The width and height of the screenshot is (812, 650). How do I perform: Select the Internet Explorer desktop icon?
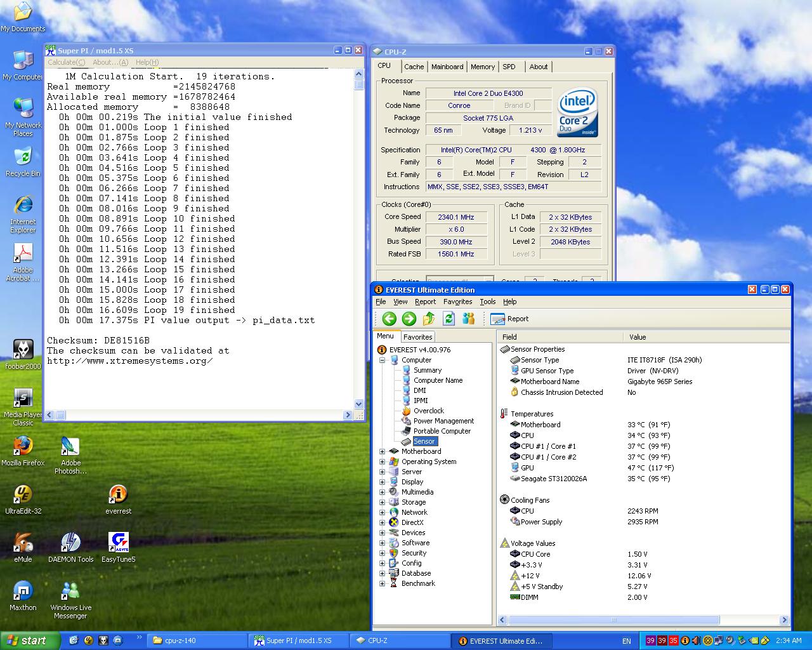tap(23, 215)
